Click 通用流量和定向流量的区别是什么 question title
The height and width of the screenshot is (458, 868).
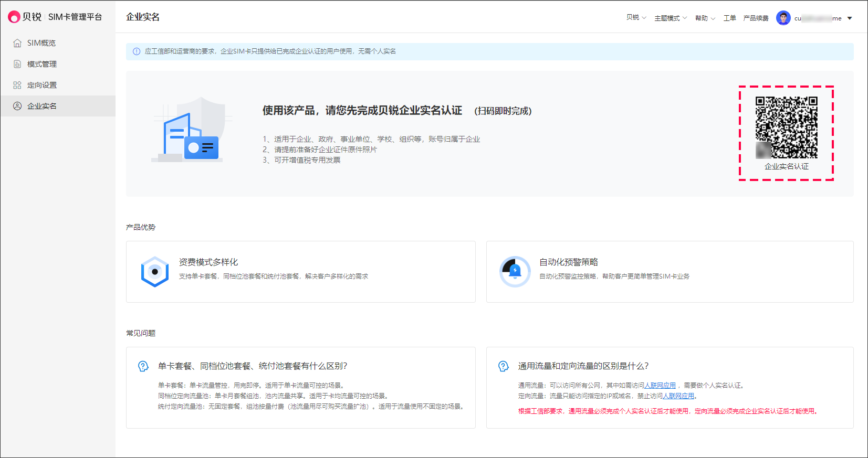[583, 366]
